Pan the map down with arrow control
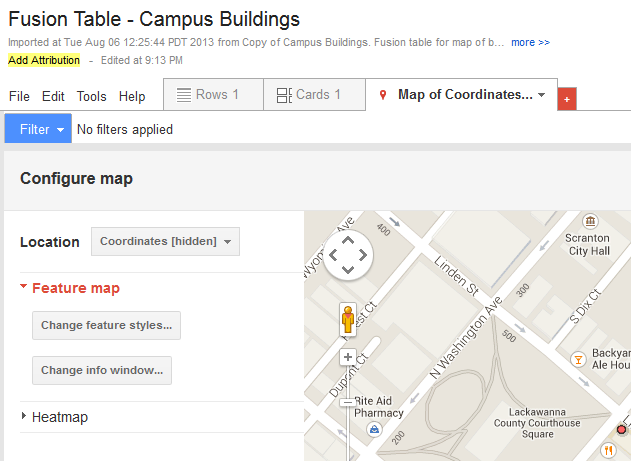 tap(348, 270)
